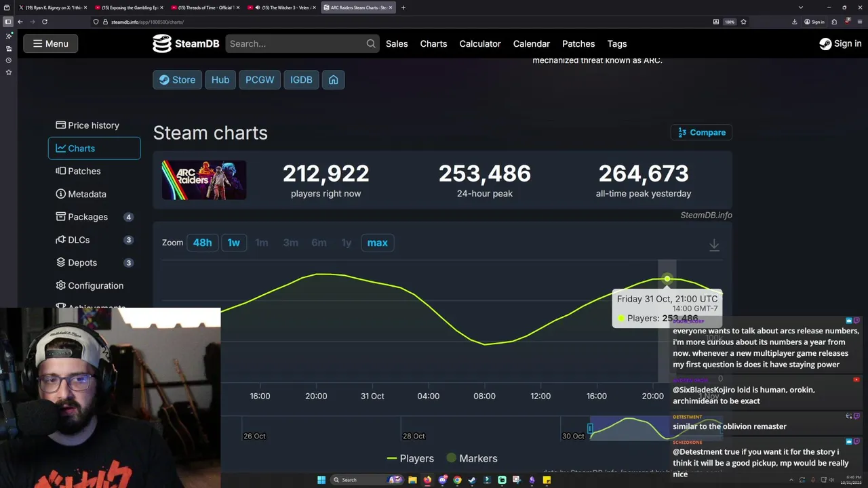Open Sticky Notes from taskbar
Image resolution: width=868 pixels, height=488 pixels.
pyautogui.click(x=547, y=480)
